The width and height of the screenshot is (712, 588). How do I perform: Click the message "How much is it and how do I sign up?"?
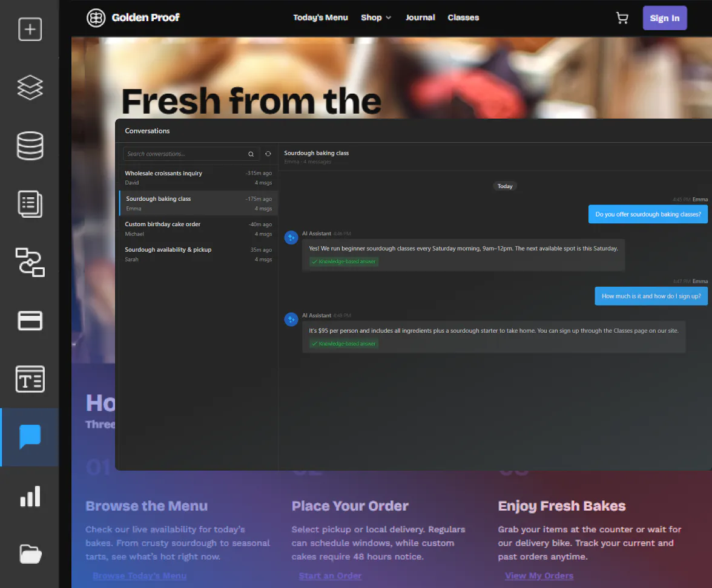tap(651, 296)
